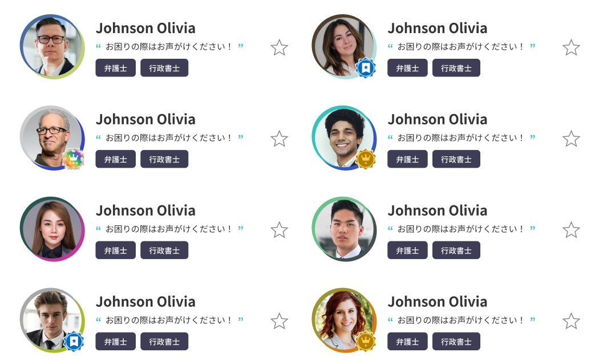
Task: Click gold crown badge on orange-ringed avatar
Action: coord(366,341)
